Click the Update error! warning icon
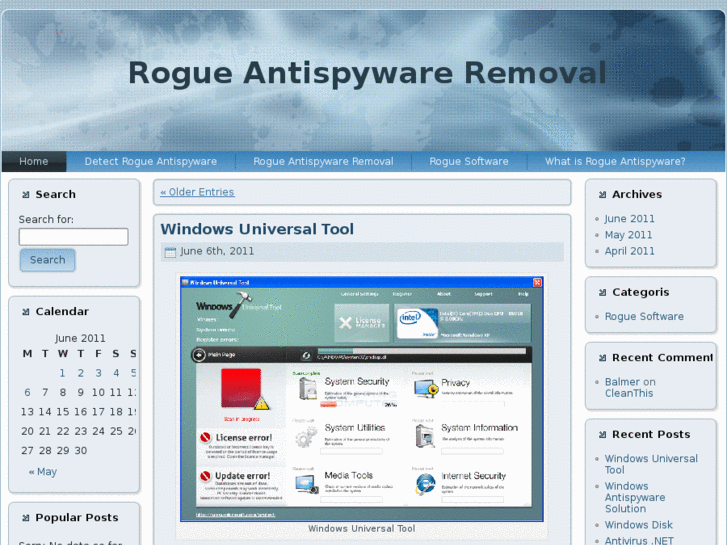The width and height of the screenshot is (727, 545). (205, 476)
